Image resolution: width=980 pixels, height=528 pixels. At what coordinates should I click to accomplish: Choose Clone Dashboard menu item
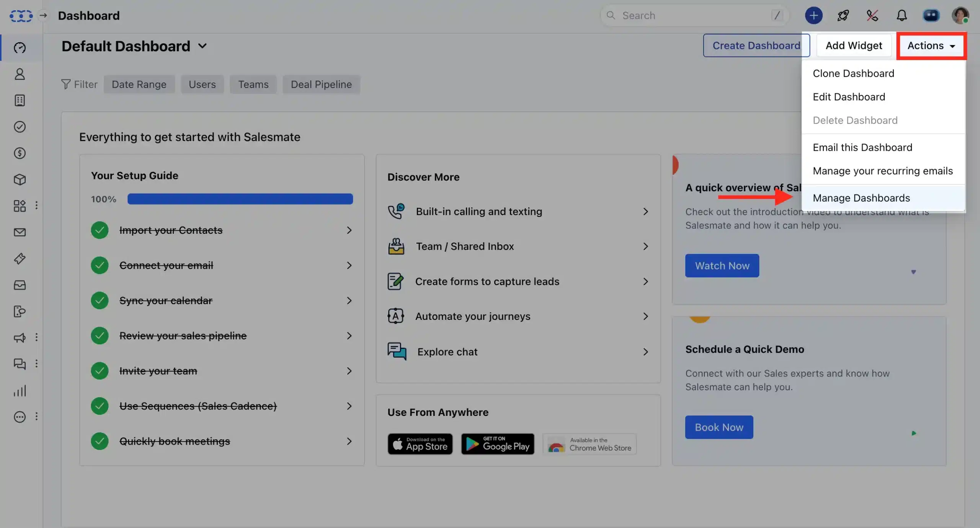(x=853, y=73)
